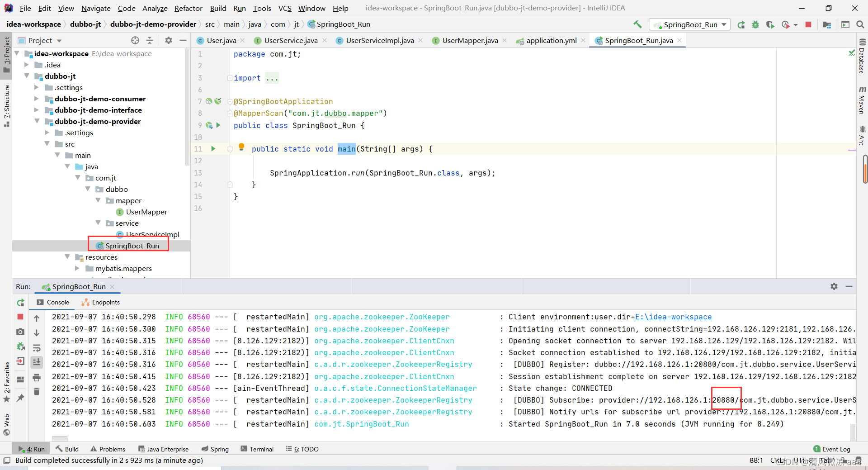Screen dimensions: 868x470
Task: Toggle Database tool window button
Action: click(x=862, y=56)
